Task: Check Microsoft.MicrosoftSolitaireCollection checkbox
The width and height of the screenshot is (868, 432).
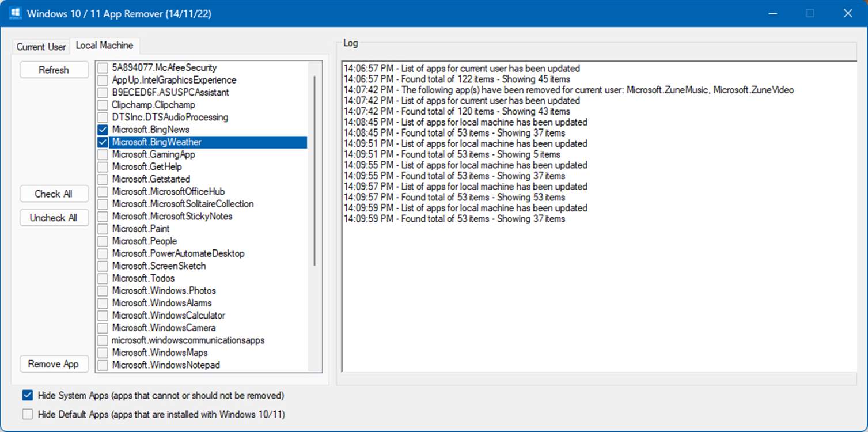Action: pyautogui.click(x=103, y=204)
